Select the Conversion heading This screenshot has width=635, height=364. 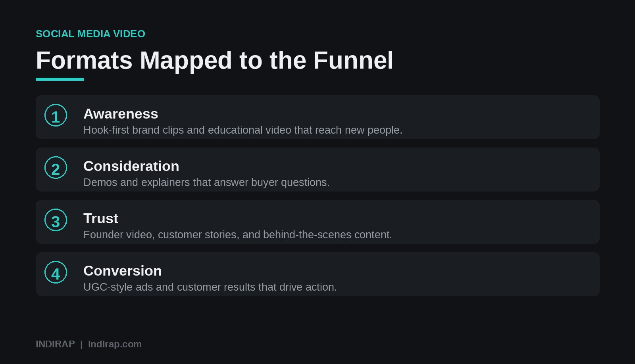(x=123, y=271)
